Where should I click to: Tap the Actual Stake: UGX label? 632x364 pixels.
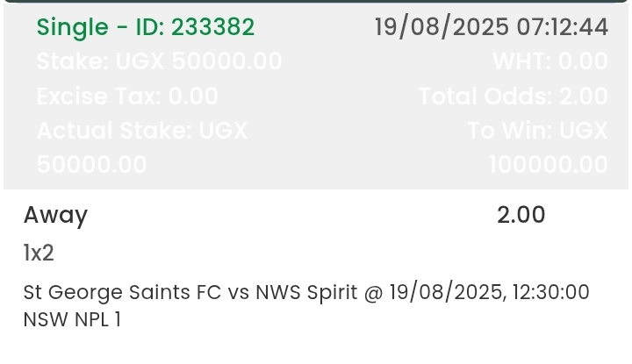point(142,131)
